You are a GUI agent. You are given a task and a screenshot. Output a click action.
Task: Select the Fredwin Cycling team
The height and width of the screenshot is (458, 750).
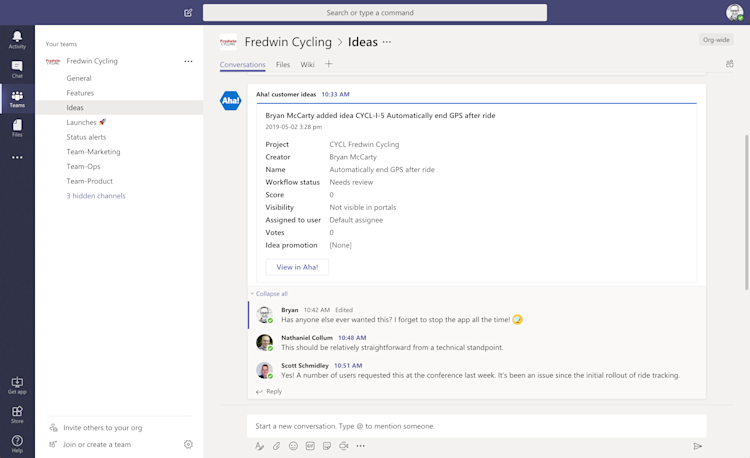(92, 61)
